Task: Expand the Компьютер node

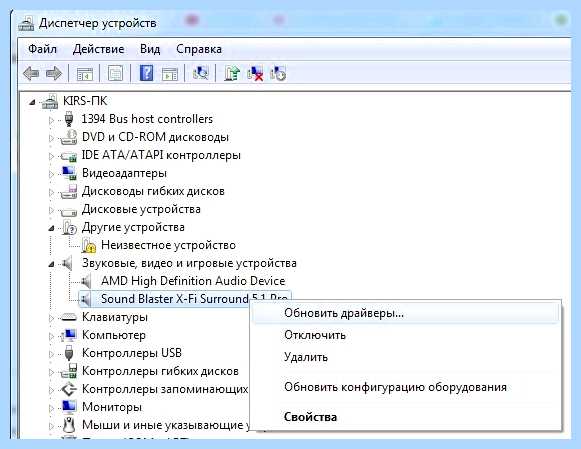Action: (51, 336)
